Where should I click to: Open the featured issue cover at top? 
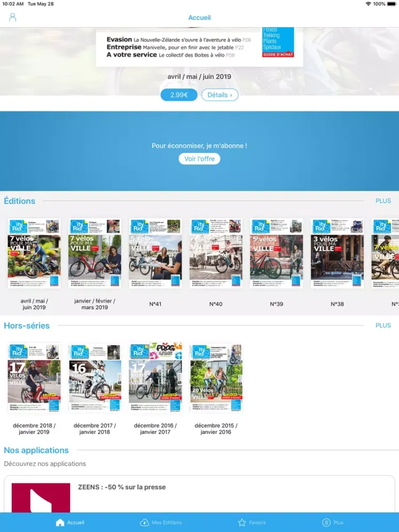(199, 47)
